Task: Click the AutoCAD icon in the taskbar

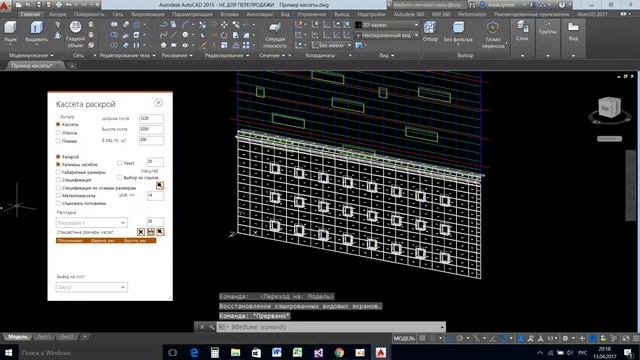Action: click(x=381, y=352)
